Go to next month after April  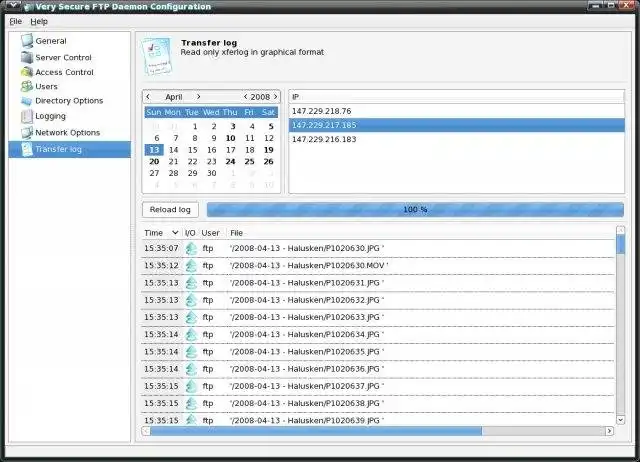pyautogui.click(x=198, y=97)
